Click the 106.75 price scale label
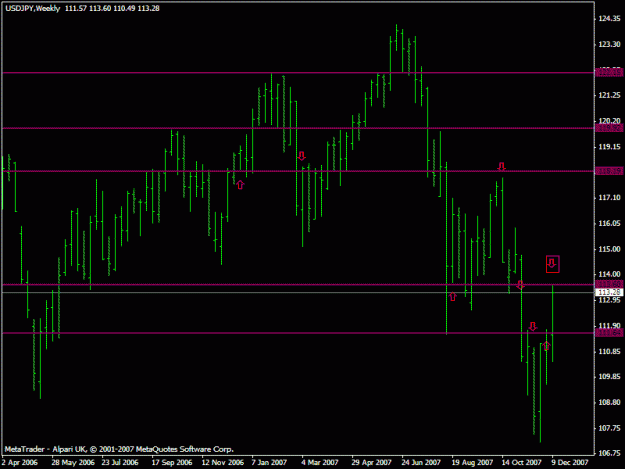This screenshot has width=625, height=469. 609,453
